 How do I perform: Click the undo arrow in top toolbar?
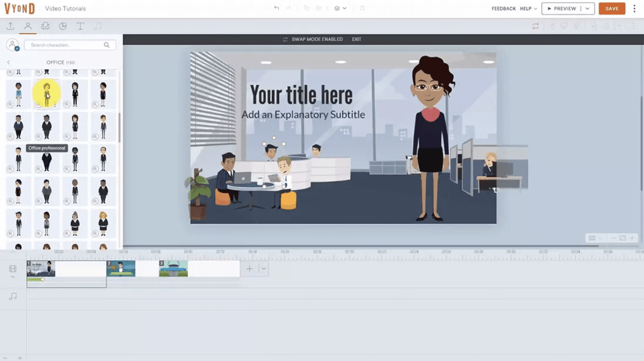(276, 9)
